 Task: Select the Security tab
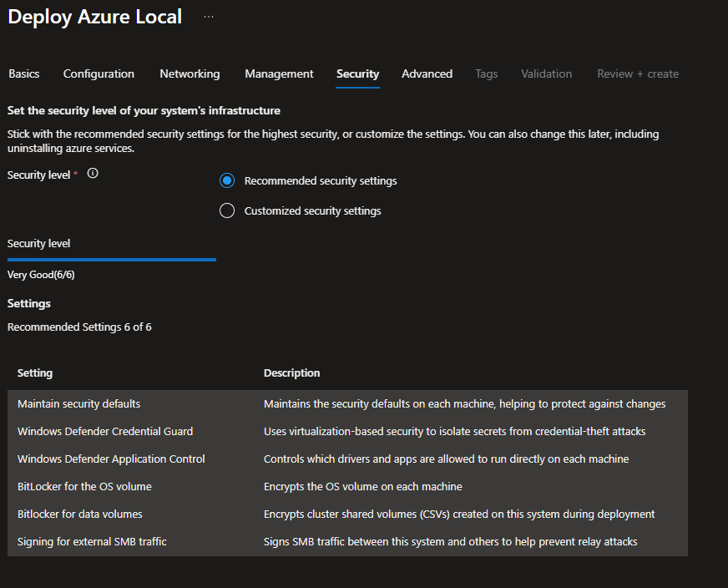[x=357, y=73]
